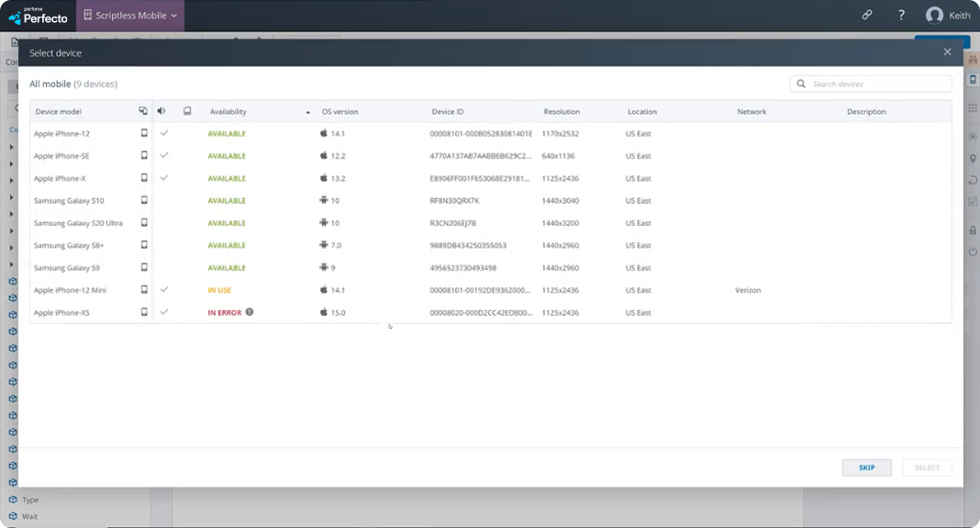Click audio checkmark for Apple iPhone-12
This screenshot has height=528, width=980.
(164, 132)
